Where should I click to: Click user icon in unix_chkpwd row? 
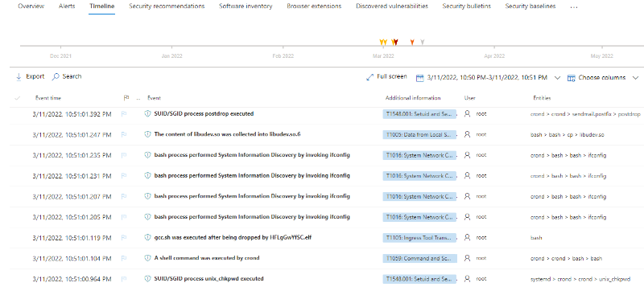[x=467, y=279]
